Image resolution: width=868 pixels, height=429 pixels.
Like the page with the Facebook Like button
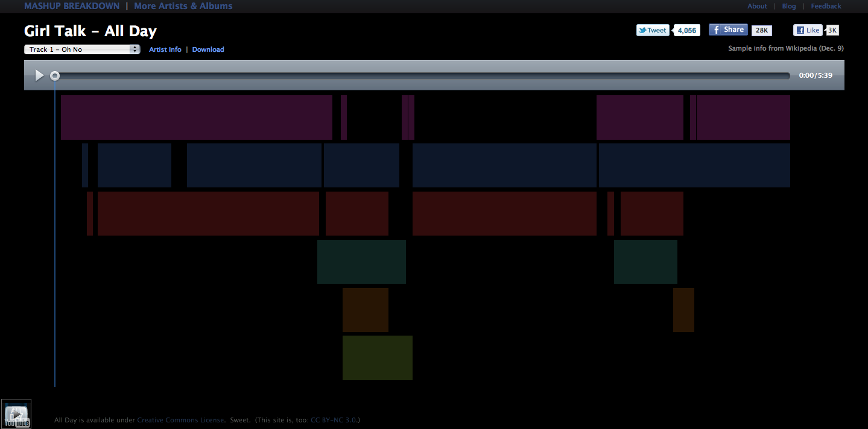click(x=808, y=30)
